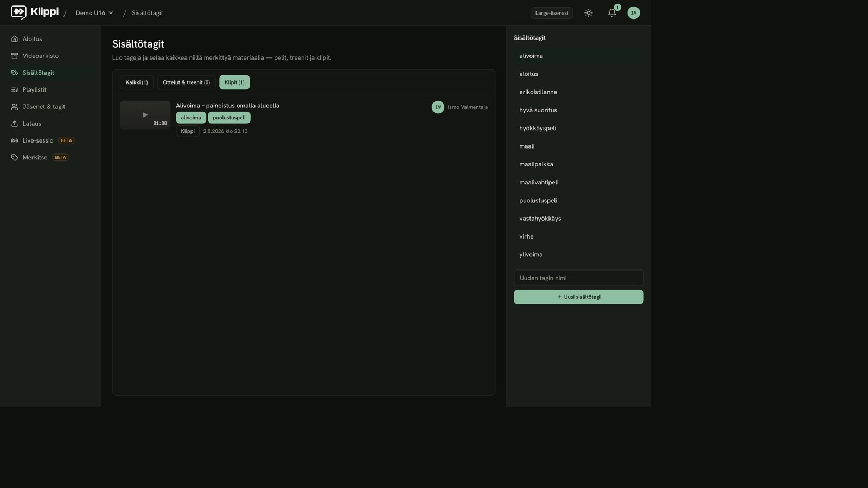Open notifications bell icon

coord(612,13)
